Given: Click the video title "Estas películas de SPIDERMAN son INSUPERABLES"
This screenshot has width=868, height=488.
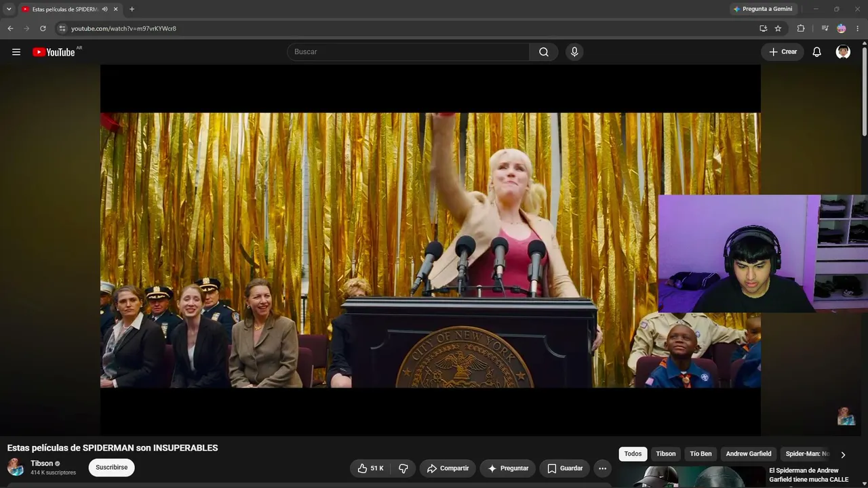Looking at the screenshot, I should click(113, 448).
